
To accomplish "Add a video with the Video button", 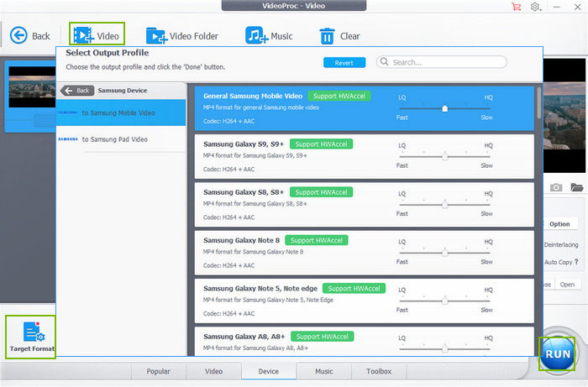I will 97,35.
